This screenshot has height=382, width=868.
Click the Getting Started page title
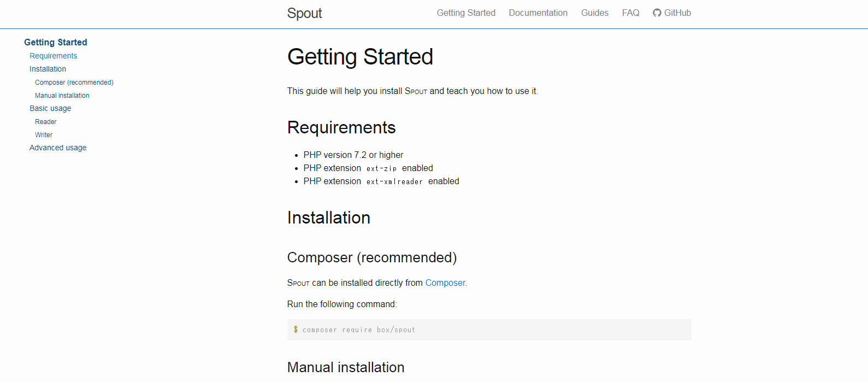pyautogui.click(x=360, y=57)
